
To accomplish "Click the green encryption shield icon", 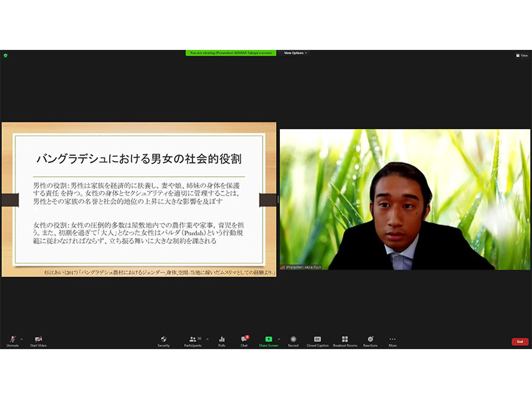I will tap(5, 55).
